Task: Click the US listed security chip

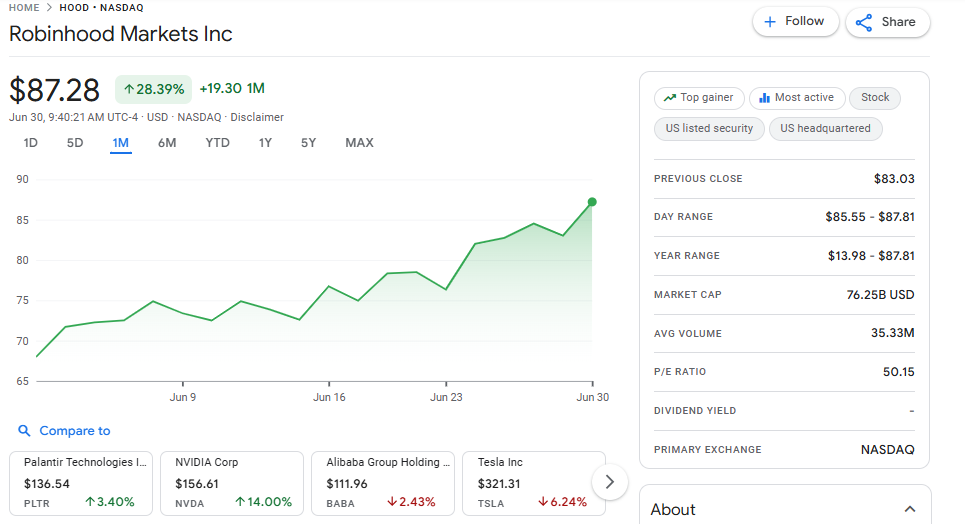Action: [x=709, y=128]
